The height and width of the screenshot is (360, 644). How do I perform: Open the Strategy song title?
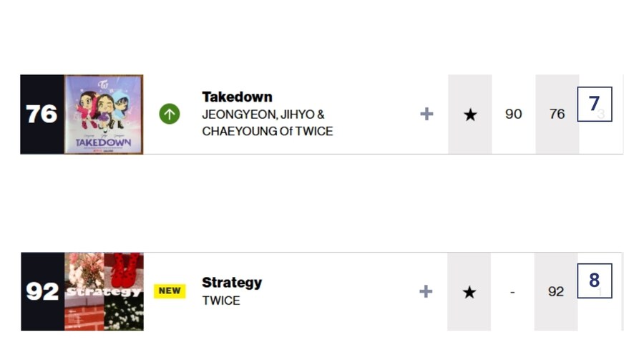[x=232, y=283]
